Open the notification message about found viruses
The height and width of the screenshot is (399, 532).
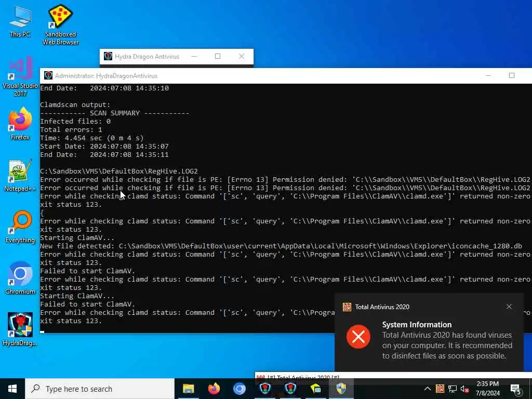447,345
